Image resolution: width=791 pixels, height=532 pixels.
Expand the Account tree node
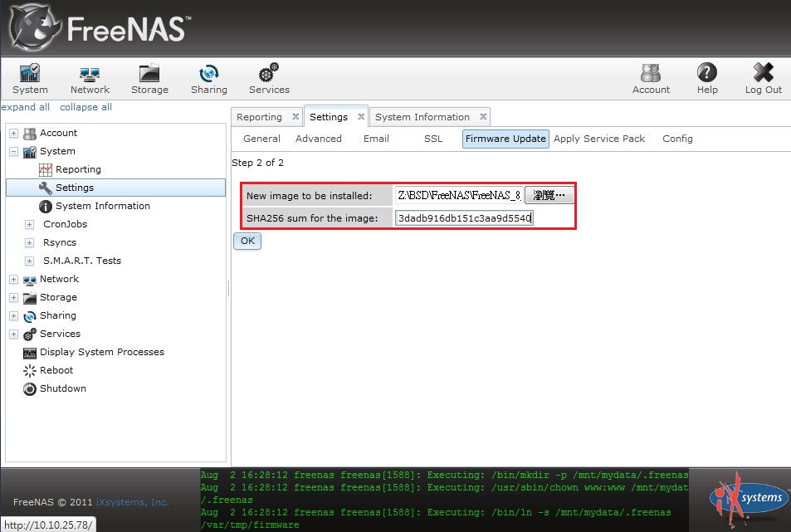tap(13, 133)
